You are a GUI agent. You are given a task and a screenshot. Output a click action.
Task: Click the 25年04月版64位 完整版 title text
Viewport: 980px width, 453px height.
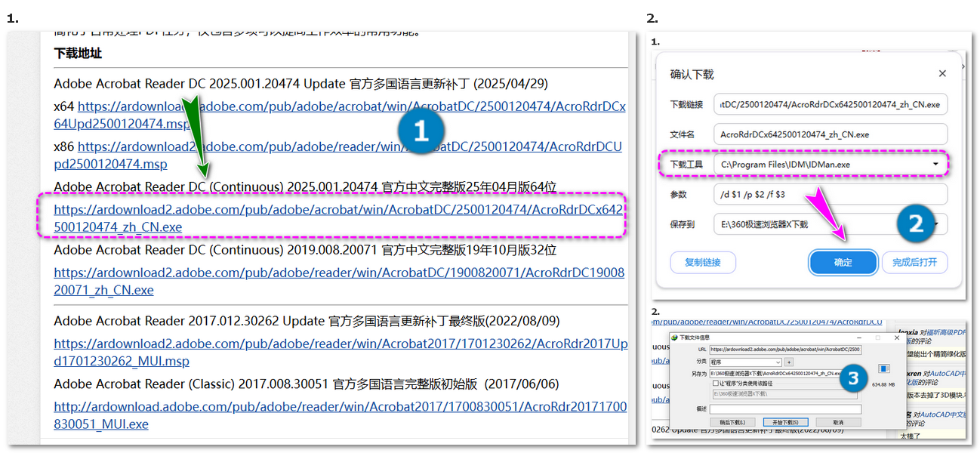304,186
